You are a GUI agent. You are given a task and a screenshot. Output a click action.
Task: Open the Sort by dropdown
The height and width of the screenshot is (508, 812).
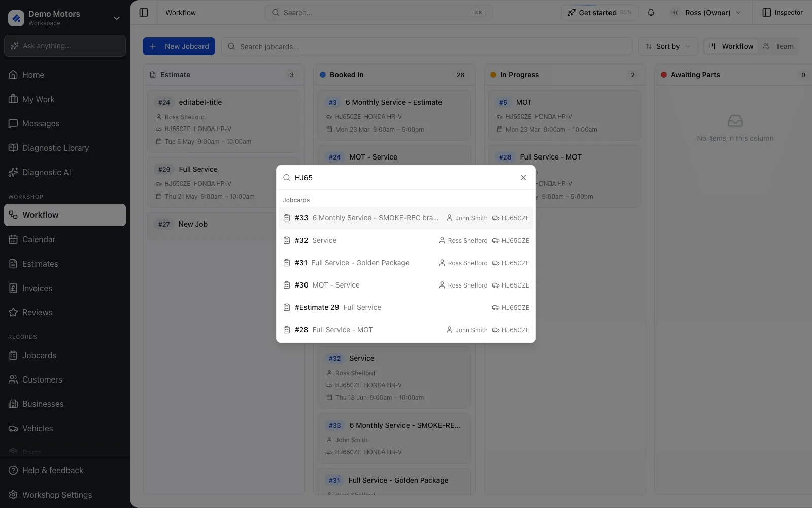click(668, 46)
